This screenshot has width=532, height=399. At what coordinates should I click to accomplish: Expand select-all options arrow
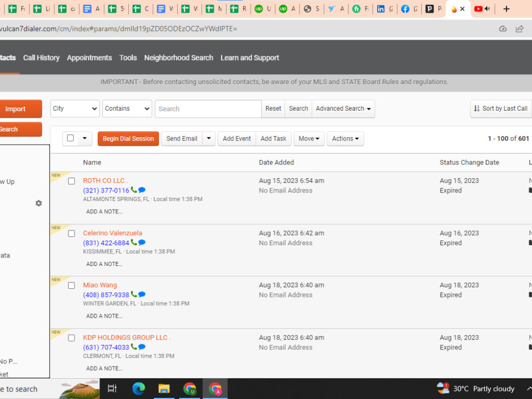(85, 138)
